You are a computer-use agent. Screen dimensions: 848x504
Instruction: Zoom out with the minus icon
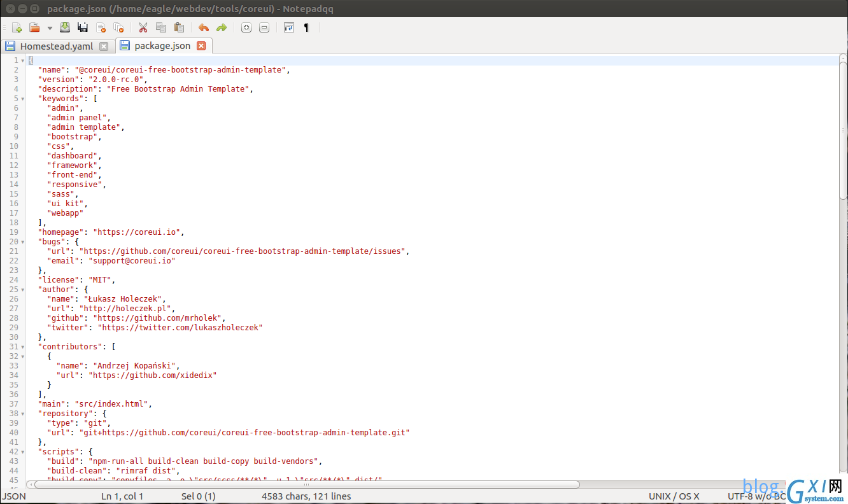point(264,27)
